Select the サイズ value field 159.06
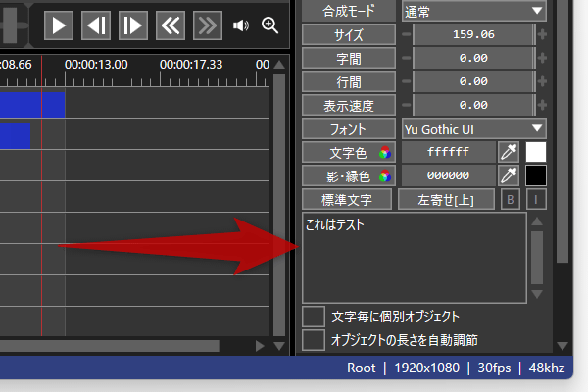 (474, 34)
